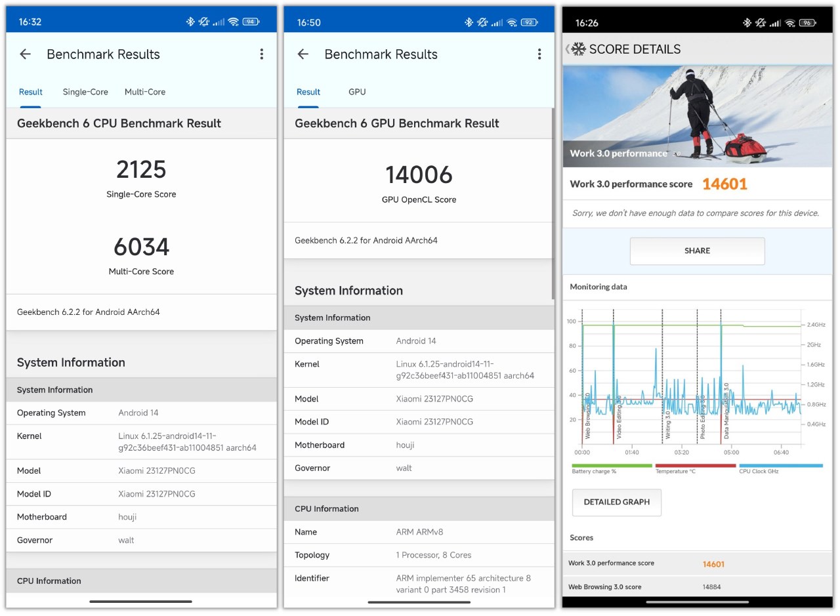Click the green Battery charge % legend bar
The width and height of the screenshot is (840, 616).
click(612, 466)
